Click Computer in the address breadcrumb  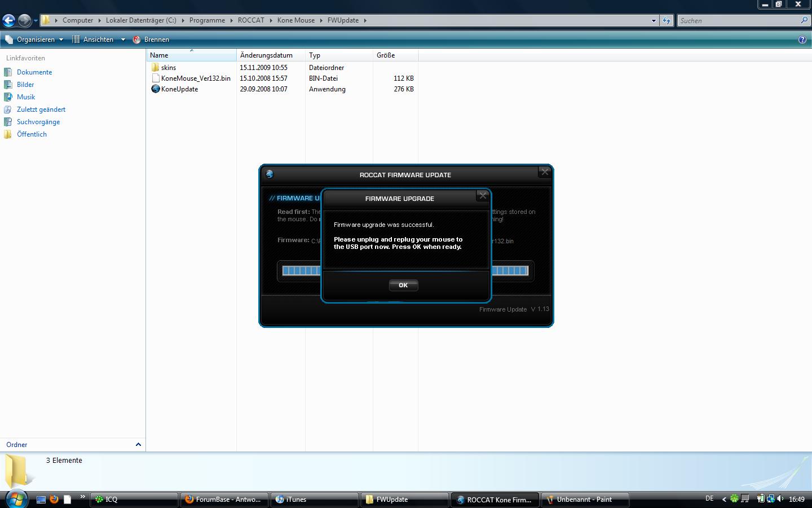78,20
